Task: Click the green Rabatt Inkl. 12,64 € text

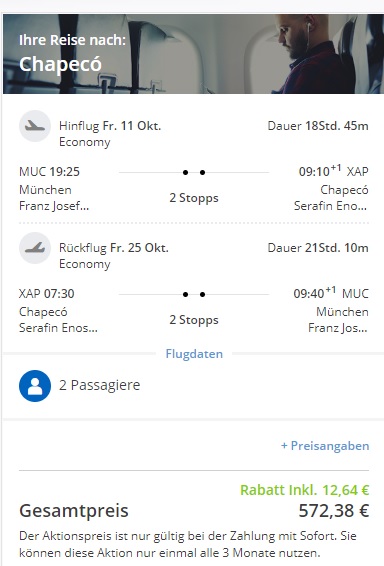Action: tap(305, 490)
